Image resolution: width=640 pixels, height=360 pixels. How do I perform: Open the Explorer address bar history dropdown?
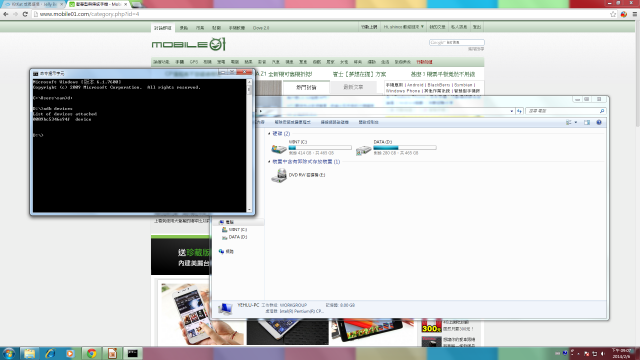click(x=511, y=111)
